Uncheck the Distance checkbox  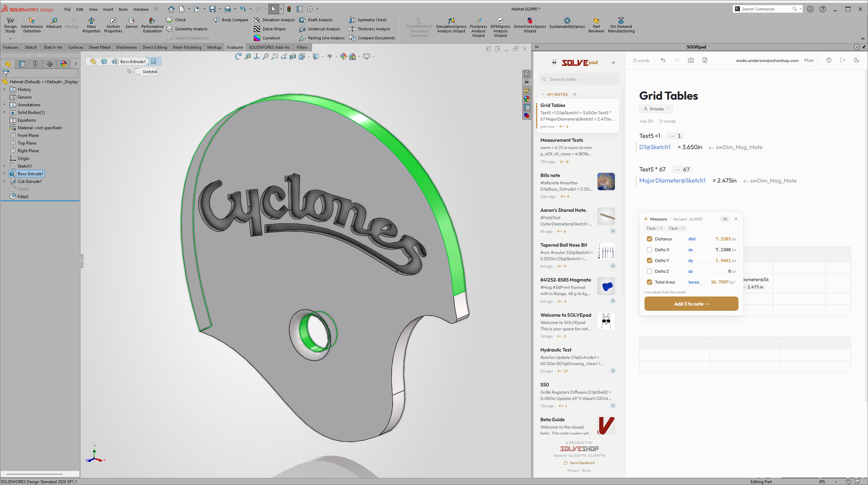coord(649,239)
